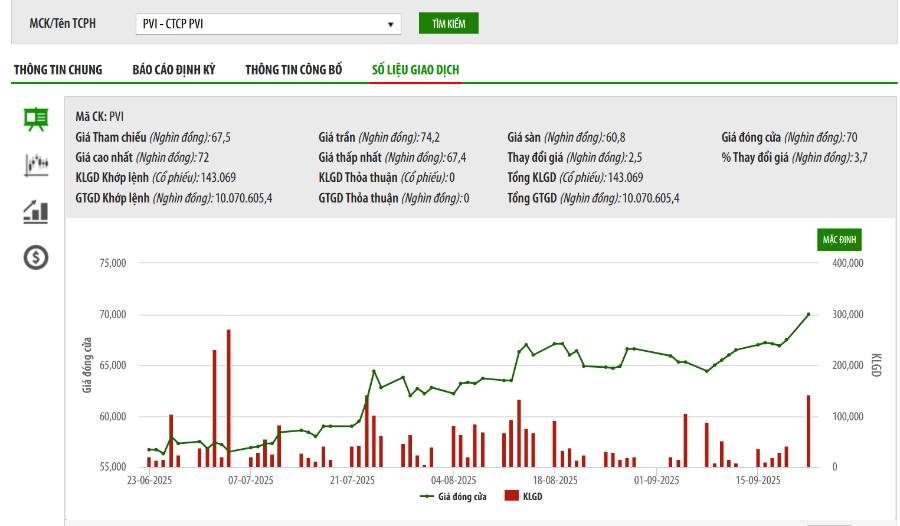Go to the THÔNG TIN CÔNG BỐ tab
Screen dimensions: 900x526
coord(294,70)
